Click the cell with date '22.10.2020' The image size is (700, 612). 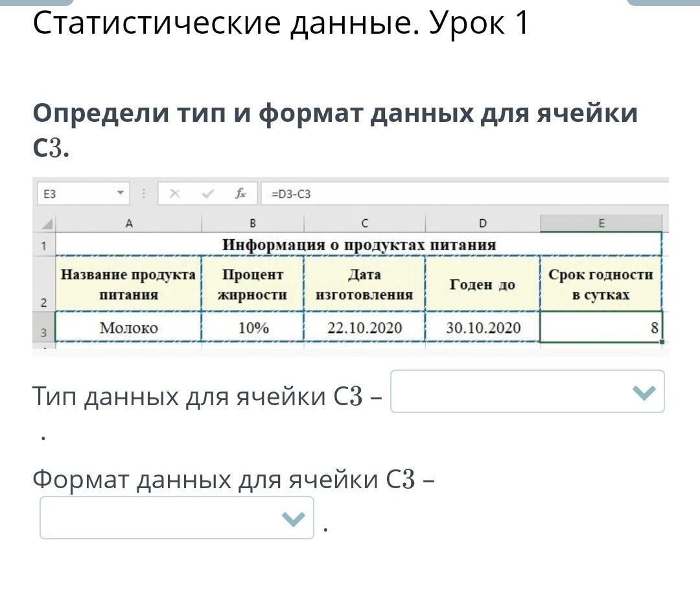[x=365, y=327]
